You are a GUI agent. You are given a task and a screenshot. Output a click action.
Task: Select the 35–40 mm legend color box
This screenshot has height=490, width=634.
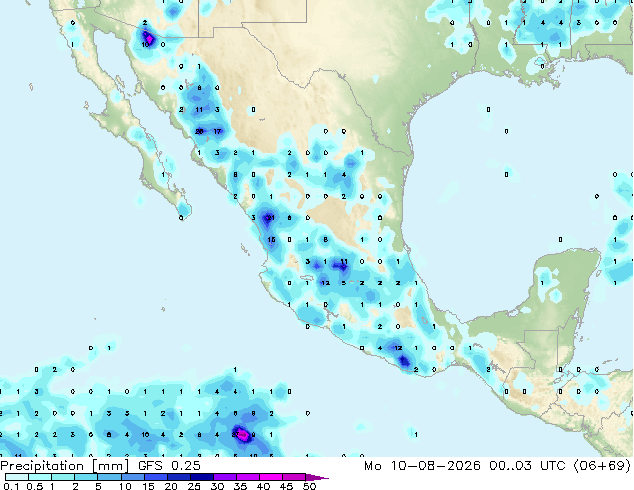pos(247,477)
